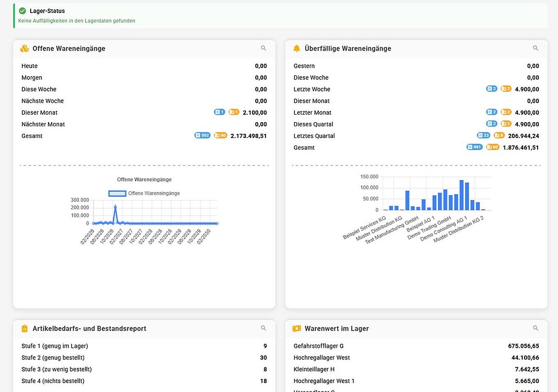Click orange badge 60 in Offene Wareneingänge Gesamt row

pos(220,136)
